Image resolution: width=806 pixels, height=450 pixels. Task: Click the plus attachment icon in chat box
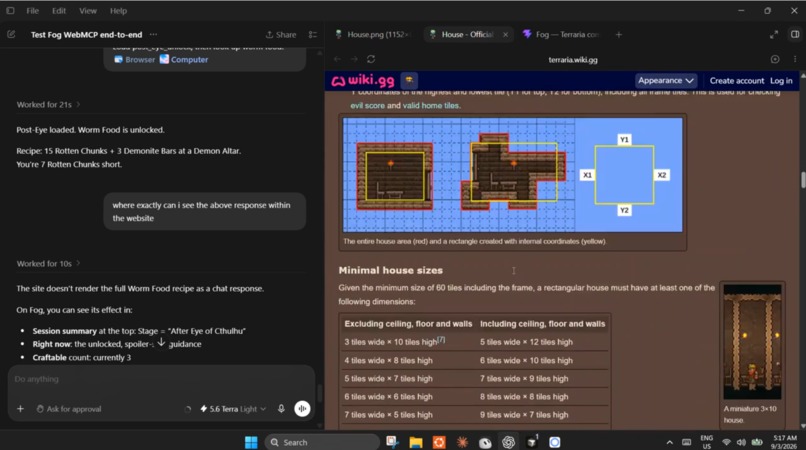click(20, 409)
